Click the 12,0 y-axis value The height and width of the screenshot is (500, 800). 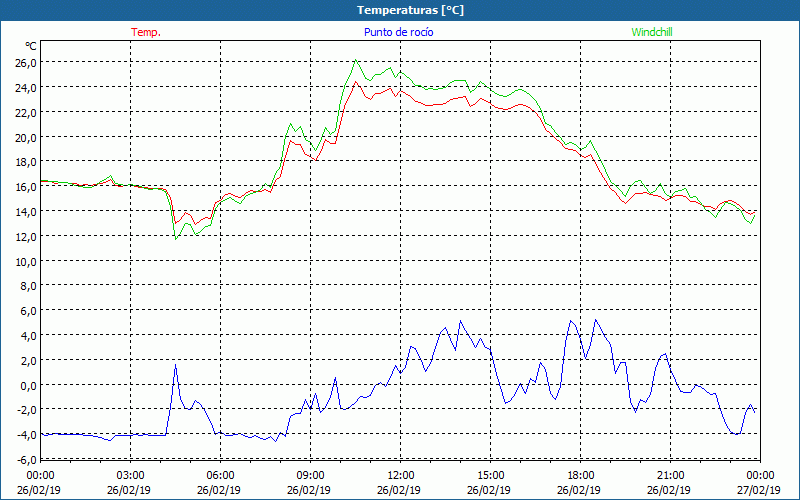pos(26,237)
